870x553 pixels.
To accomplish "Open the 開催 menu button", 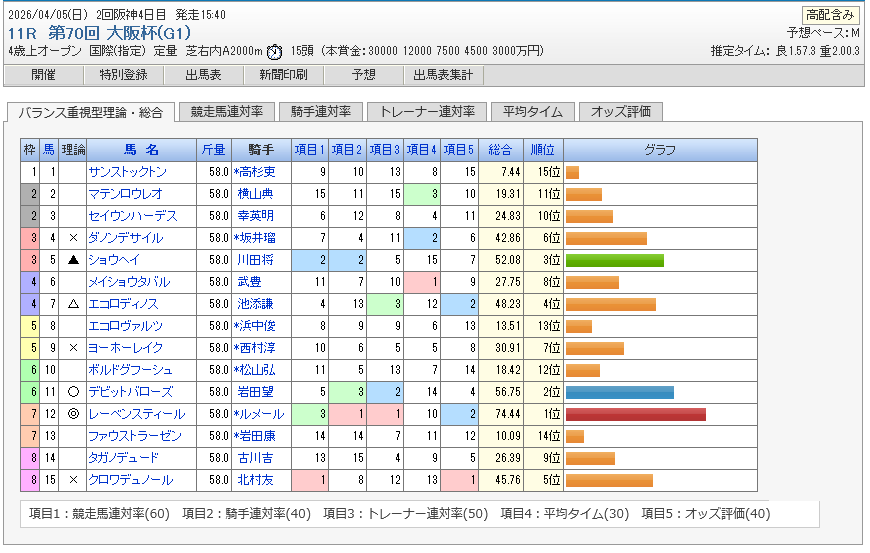I will coord(43,75).
